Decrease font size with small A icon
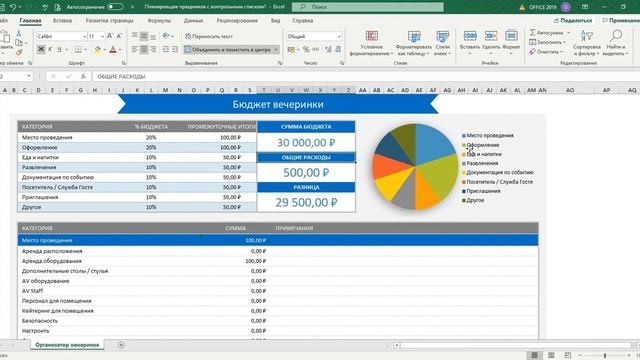The width and height of the screenshot is (640, 360). [119, 36]
